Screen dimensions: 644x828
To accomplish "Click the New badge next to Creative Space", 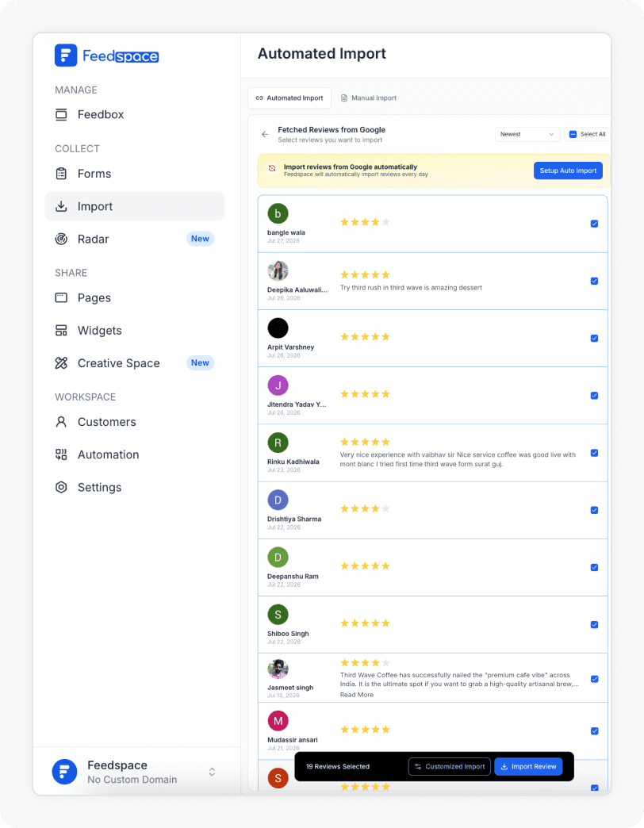I will [200, 362].
